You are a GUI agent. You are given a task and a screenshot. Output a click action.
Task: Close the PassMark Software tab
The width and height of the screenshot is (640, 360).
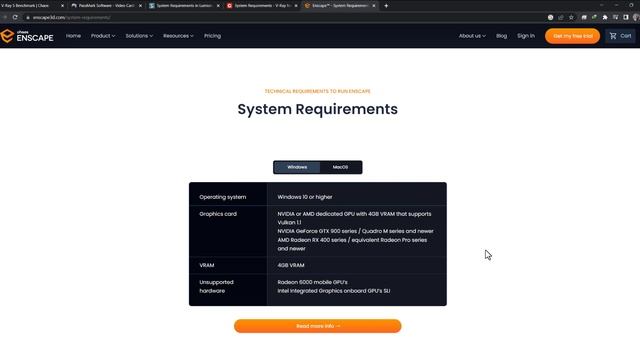(140, 6)
